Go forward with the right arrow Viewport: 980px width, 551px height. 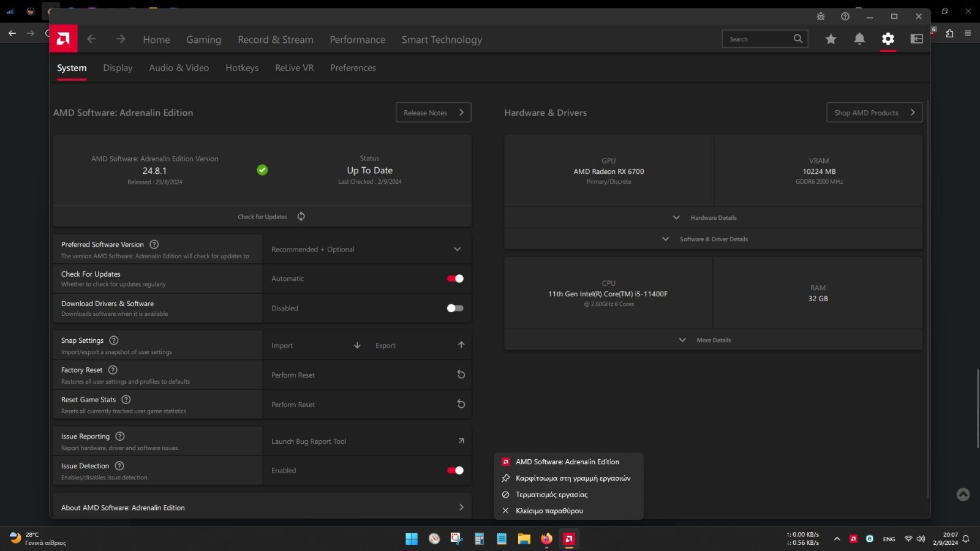point(121,39)
